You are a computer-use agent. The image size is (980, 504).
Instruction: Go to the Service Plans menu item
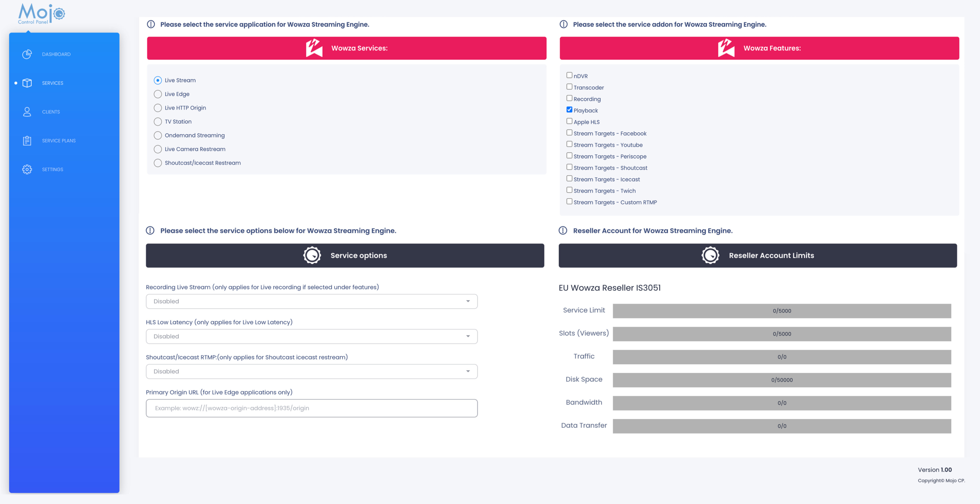(x=59, y=141)
